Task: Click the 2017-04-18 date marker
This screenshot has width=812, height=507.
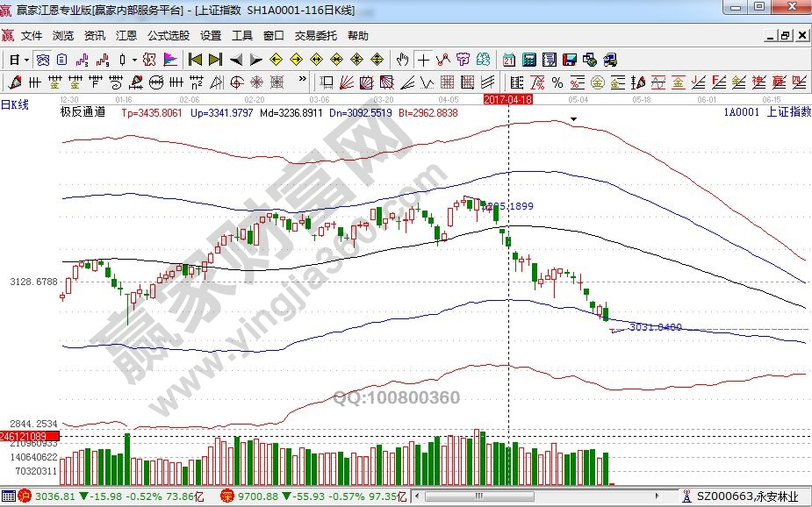Action: coord(508,100)
